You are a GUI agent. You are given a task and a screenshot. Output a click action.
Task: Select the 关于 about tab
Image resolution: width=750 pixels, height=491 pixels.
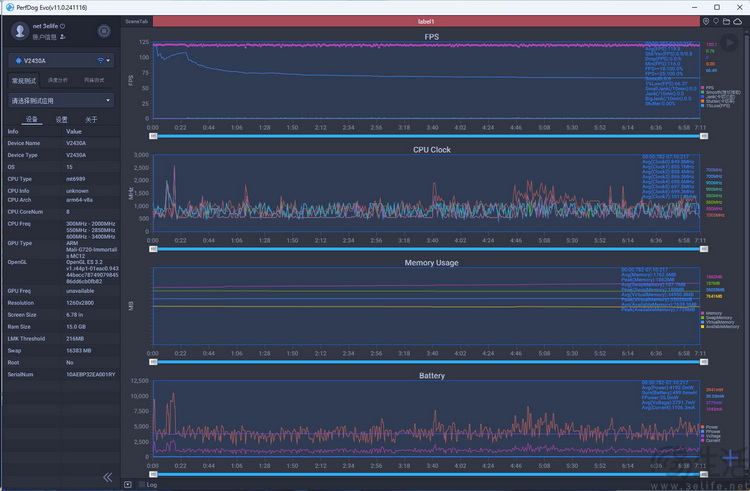(91, 120)
